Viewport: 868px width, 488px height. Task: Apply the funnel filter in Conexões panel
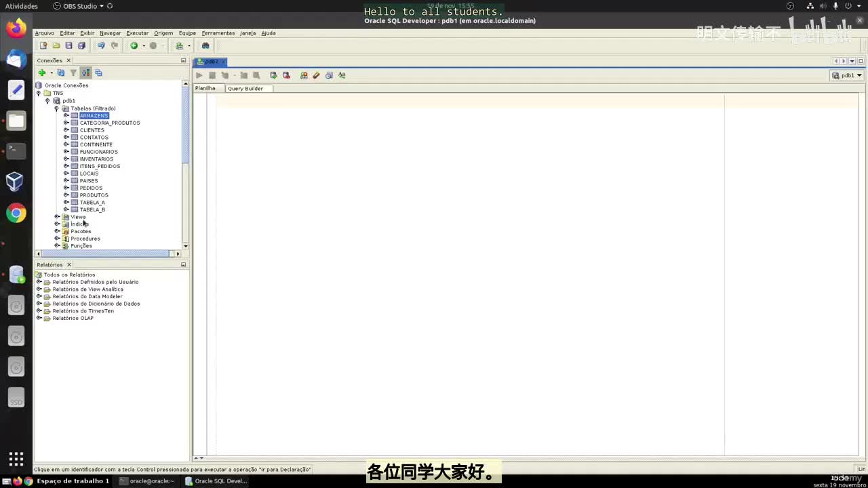click(73, 73)
